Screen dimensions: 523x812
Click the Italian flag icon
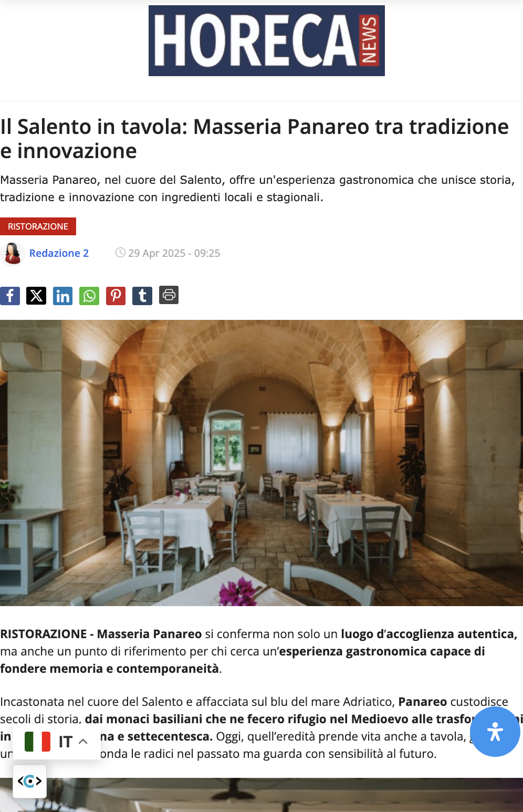pyautogui.click(x=37, y=742)
